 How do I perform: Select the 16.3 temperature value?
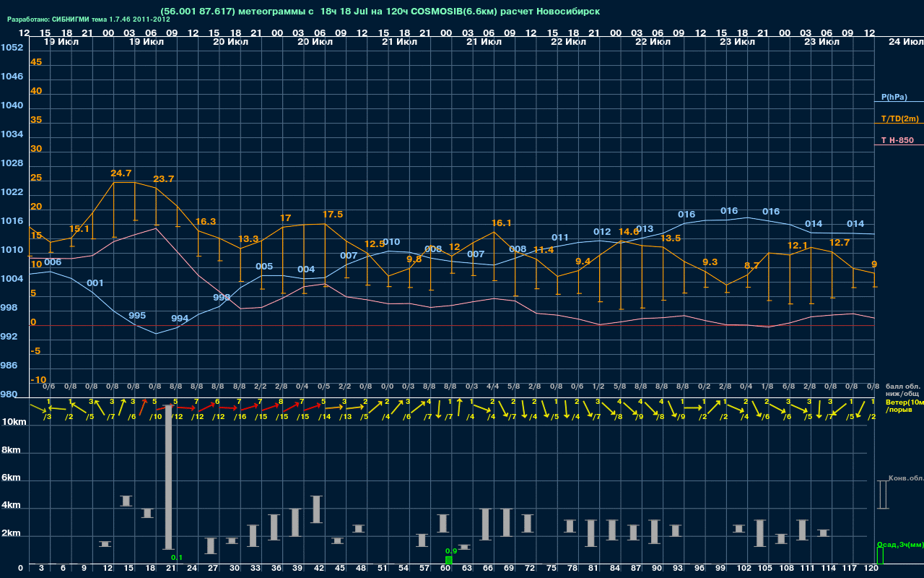tap(206, 222)
